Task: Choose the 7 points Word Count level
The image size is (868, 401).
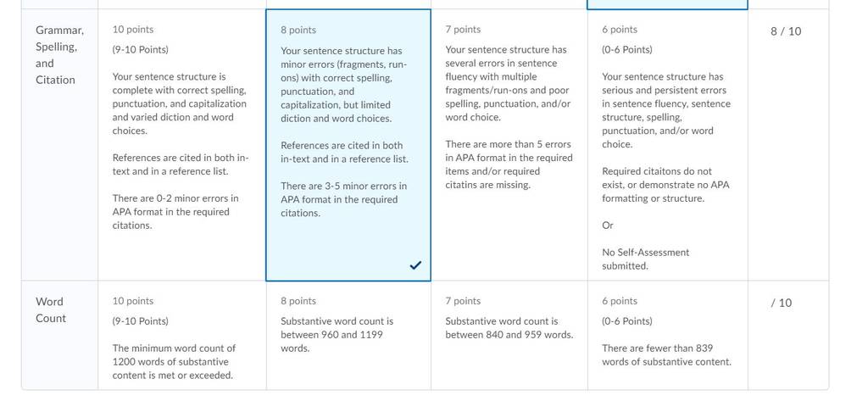Action: point(509,335)
